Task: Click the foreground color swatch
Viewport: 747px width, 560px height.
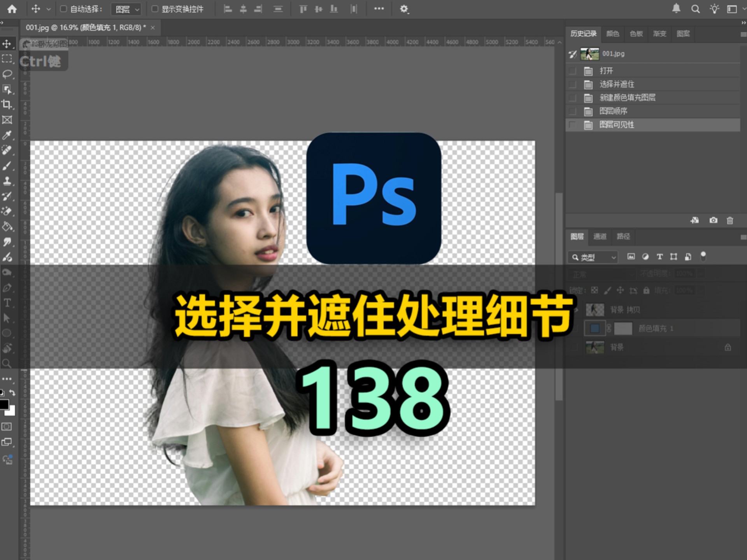Action: click(x=4, y=404)
